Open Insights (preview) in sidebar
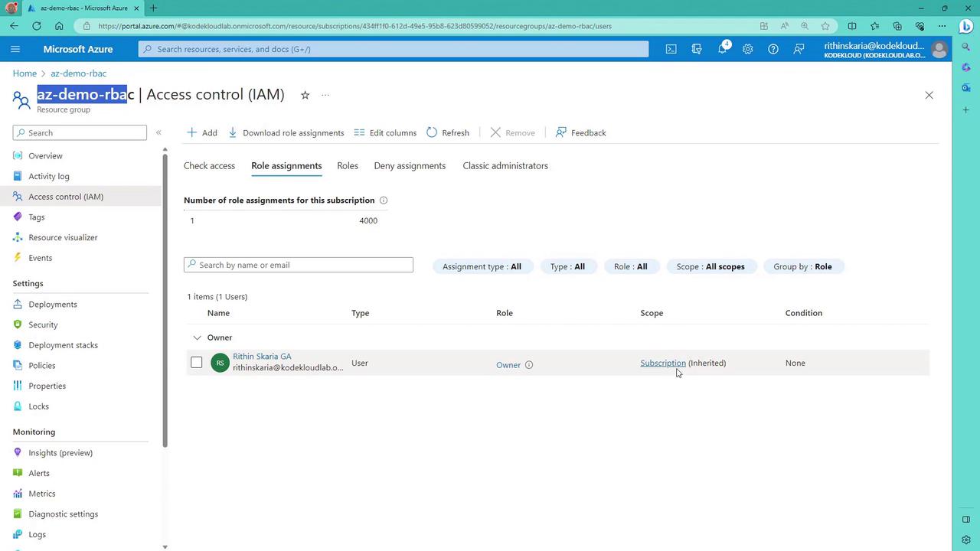 60,453
